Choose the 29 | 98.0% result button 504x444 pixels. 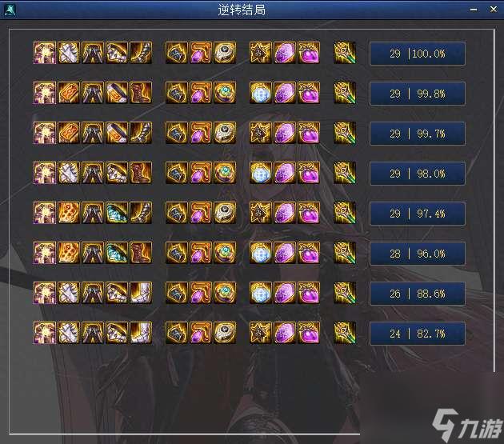pos(418,174)
